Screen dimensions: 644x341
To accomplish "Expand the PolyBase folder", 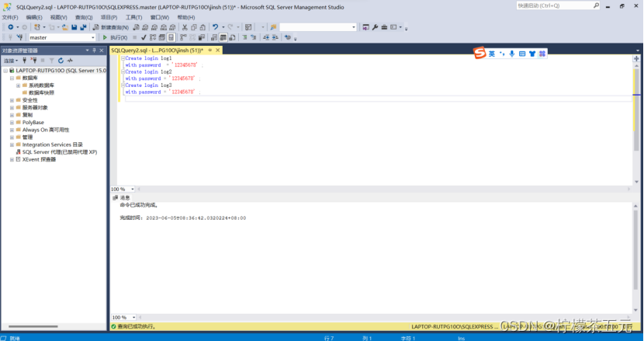I will [x=12, y=123].
